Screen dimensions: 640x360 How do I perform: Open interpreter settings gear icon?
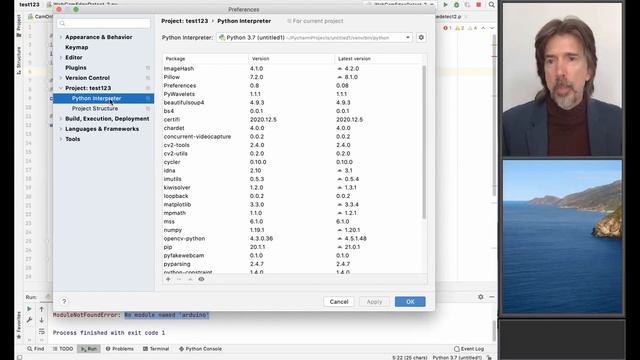click(421, 38)
